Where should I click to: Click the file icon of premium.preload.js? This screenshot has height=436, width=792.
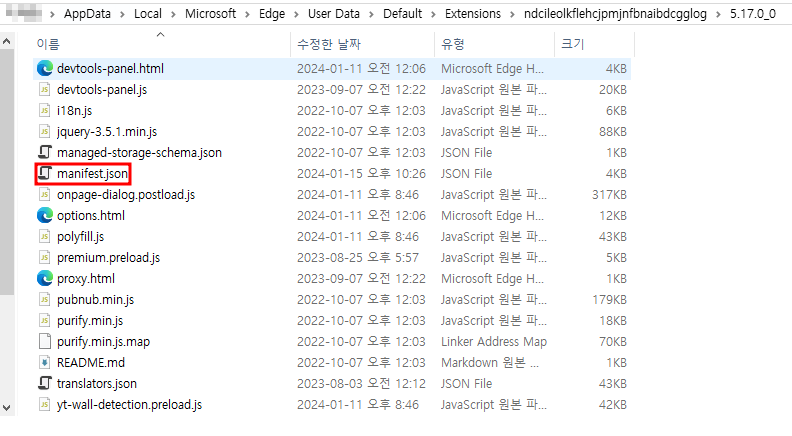pos(45,258)
